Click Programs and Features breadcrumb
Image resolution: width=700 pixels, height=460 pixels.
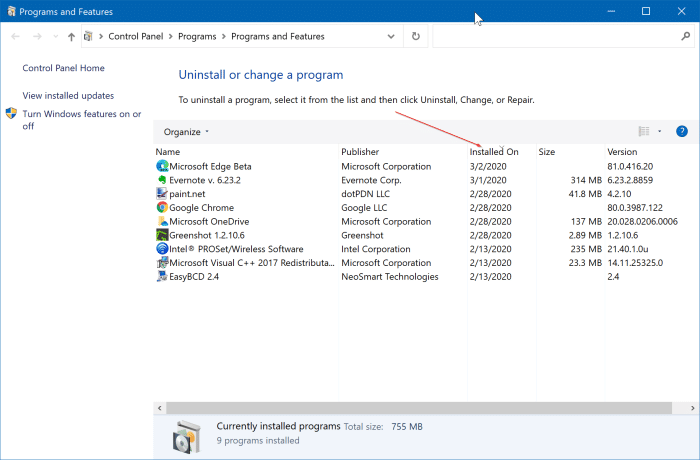pyautogui.click(x=278, y=37)
